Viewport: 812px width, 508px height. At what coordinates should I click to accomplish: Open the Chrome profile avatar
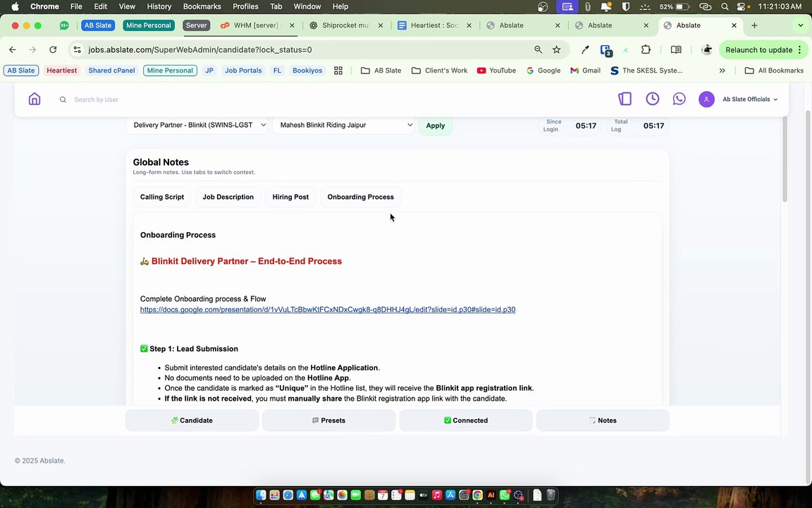point(706,50)
